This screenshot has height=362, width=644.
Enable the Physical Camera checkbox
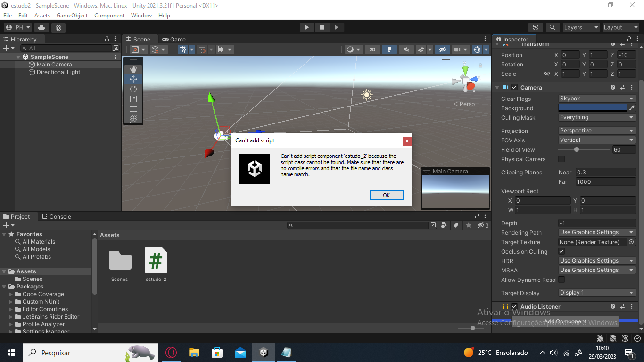click(561, 159)
